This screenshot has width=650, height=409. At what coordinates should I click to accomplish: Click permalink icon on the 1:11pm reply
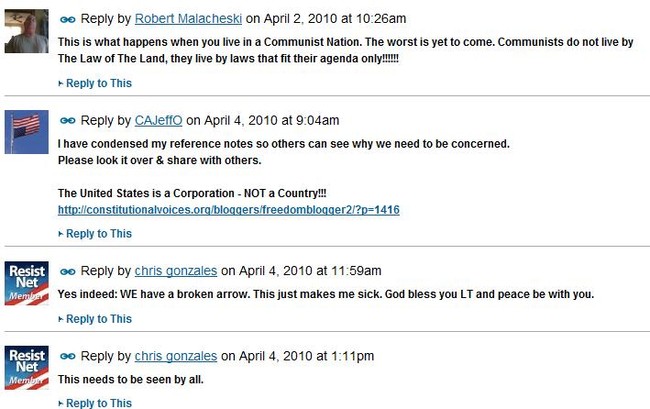(68, 356)
